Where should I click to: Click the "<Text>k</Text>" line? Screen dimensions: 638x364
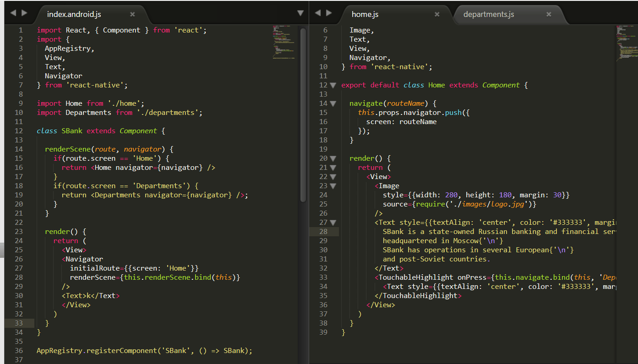91,296
